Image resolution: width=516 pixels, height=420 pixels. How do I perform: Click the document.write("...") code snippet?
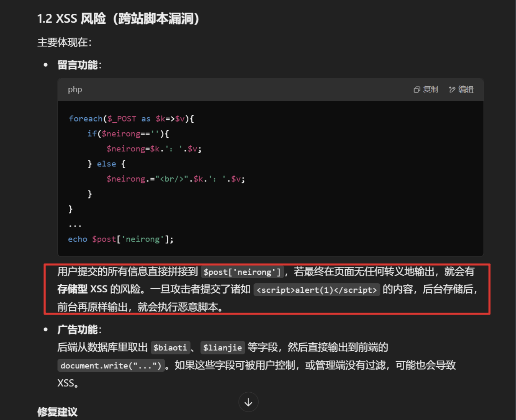(x=111, y=365)
